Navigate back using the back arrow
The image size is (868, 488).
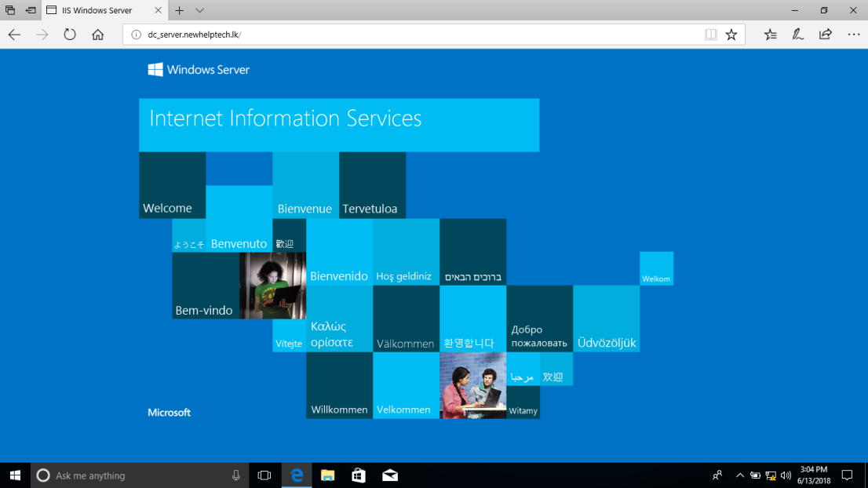[15, 35]
